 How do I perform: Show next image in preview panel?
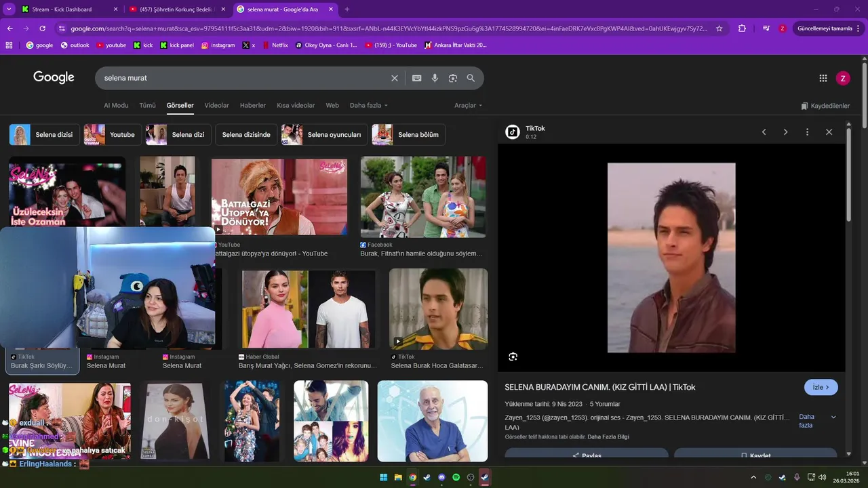click(x=785, y=132)
